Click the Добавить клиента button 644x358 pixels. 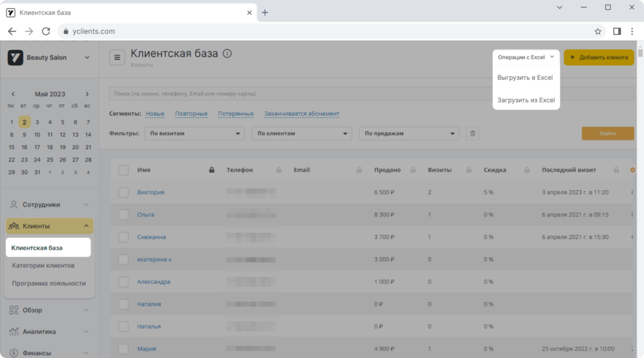point(599,57)
